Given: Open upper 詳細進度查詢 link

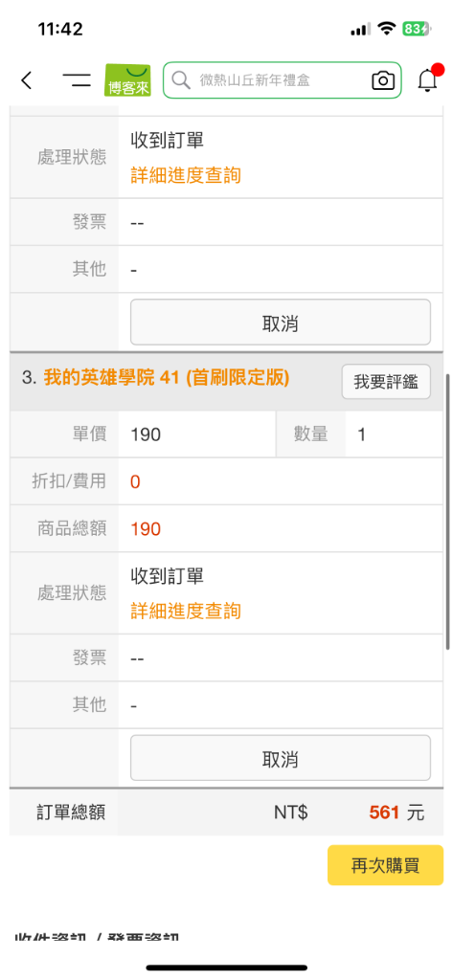Looking at the screenshot, I should pyautogui.click(x=186, y=175).
